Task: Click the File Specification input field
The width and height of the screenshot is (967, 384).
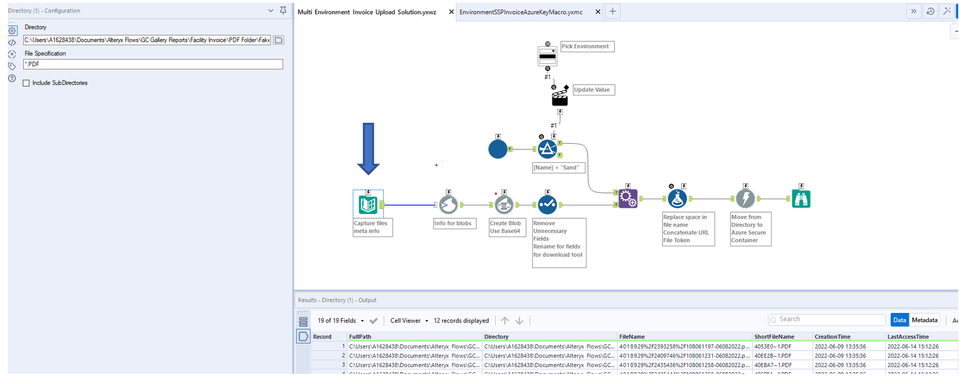Action: [153, 64]
